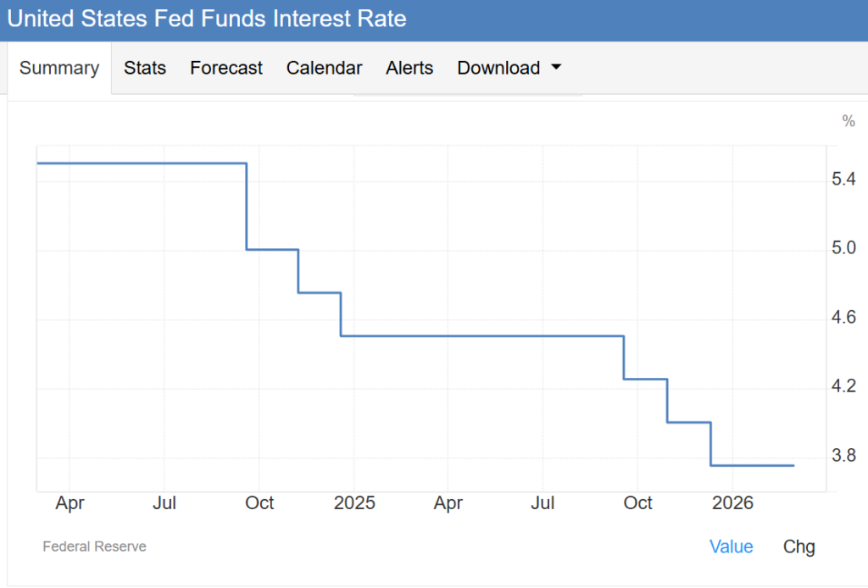This screenshot has height=588, width=868.
Task: Show the Value chart view
Action: pyautogui.click(x=731, y=546)
